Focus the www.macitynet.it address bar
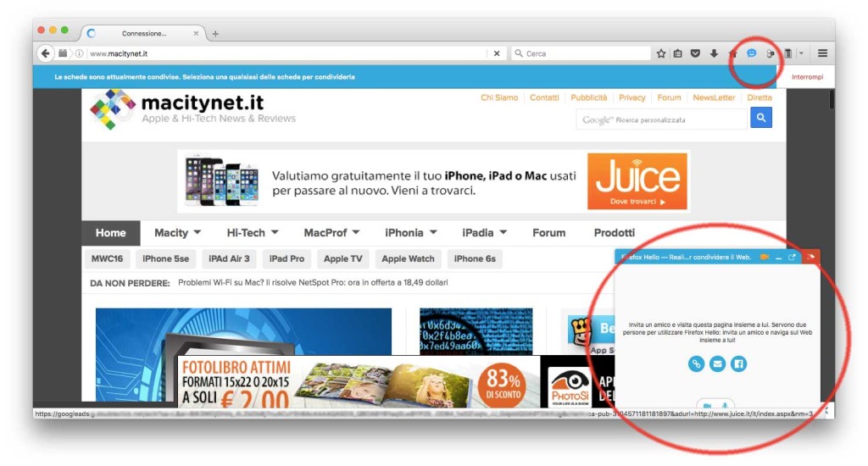 click(x=287, y=53)
